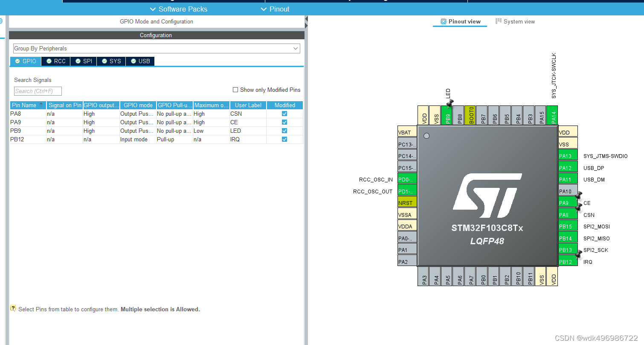
Task: Click the PD0 RCC_OSC_IN pin
Action: pos(407,179)
